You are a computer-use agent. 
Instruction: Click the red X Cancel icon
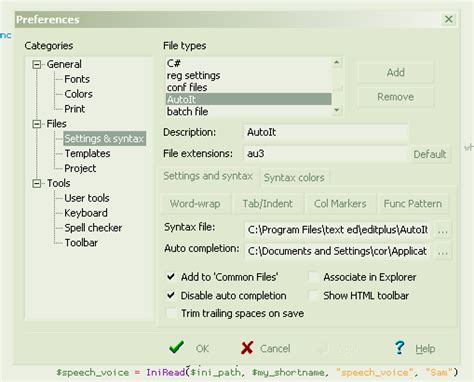(x=247, y=348)
